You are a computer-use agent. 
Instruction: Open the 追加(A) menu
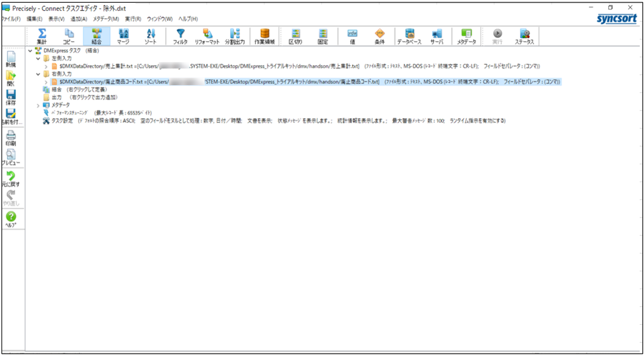(78, 19)
